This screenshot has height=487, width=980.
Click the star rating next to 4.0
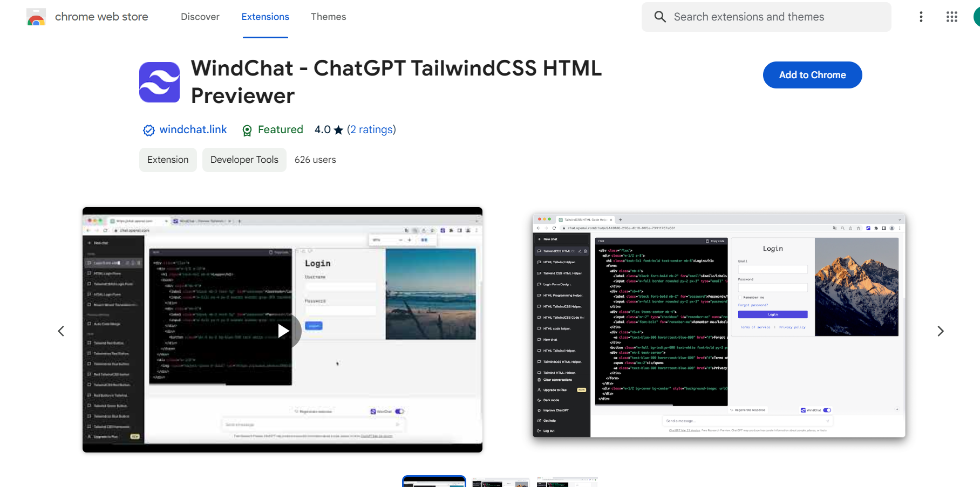(x=338, y=130)
